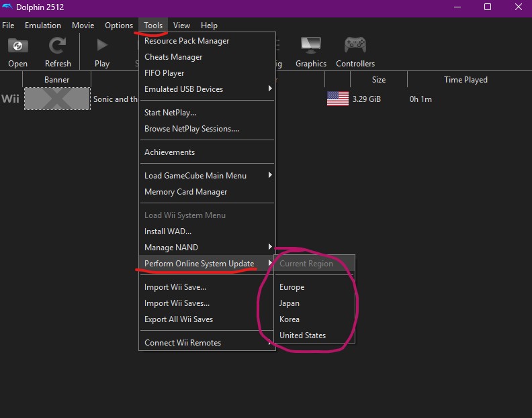Open Controllers settings from the toolbar

355,46
